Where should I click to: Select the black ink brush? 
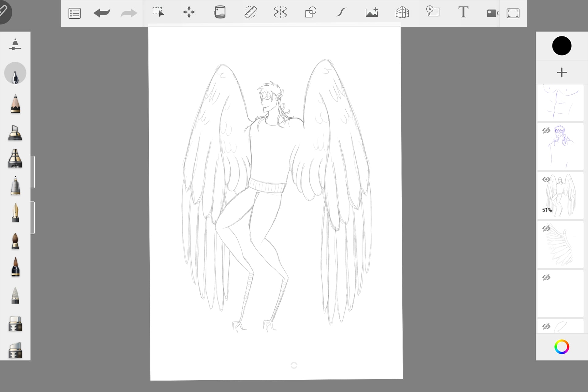pos(15,267)
